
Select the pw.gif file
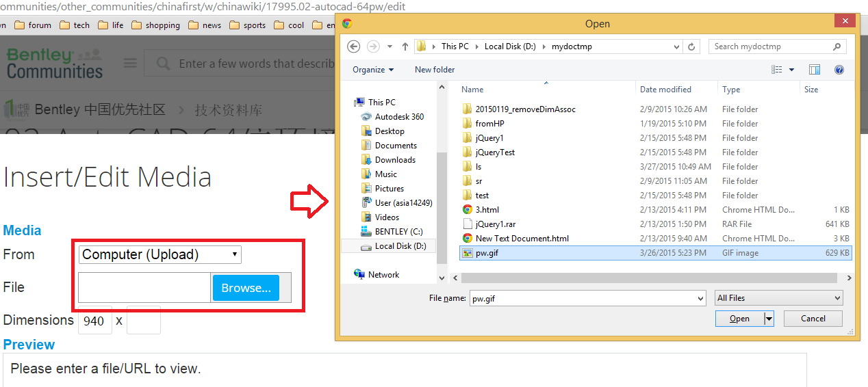click(656, 253)
